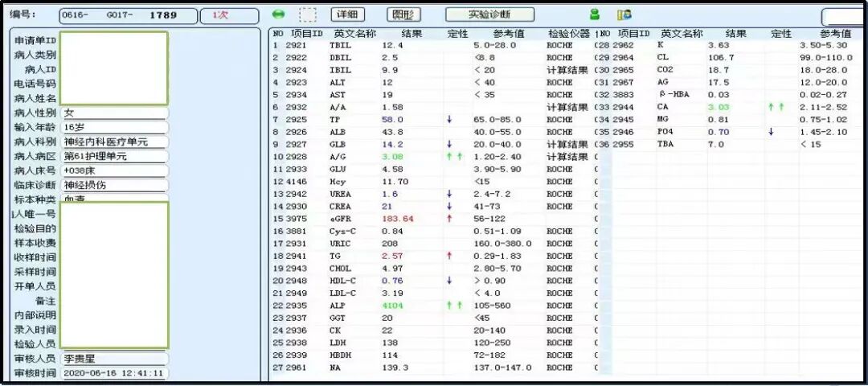Click the red up arrow in eGFR row
The height and width of the screenshot is (386, 868).
449,219
